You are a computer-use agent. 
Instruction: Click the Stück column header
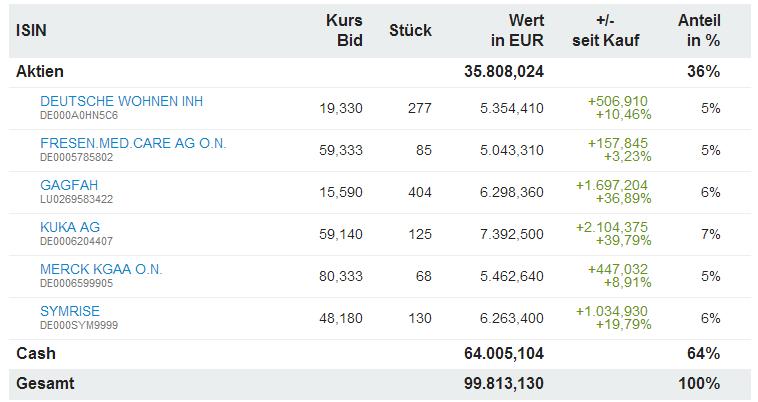(x=410, y=30)
